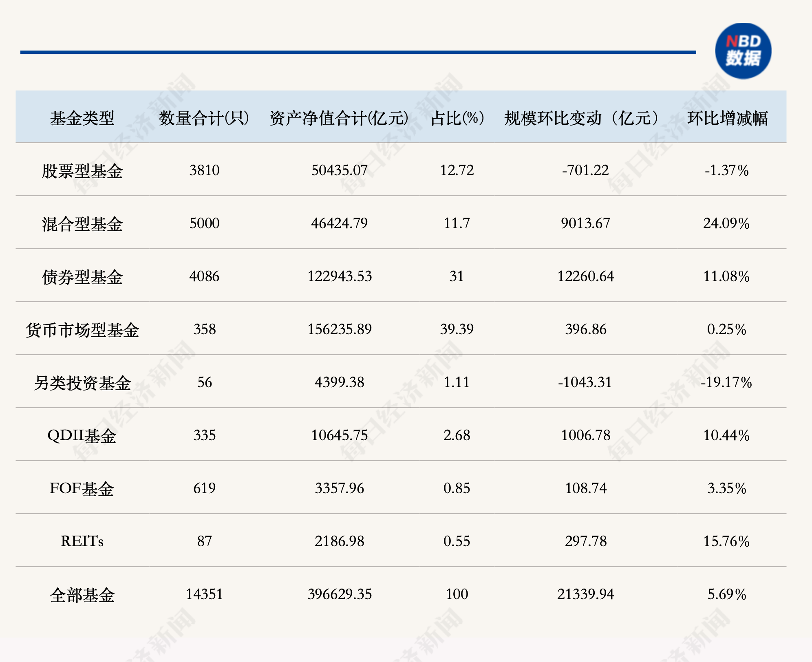Select the count value 5000
Screen dimensions: 812x662
tap(204, 223)
